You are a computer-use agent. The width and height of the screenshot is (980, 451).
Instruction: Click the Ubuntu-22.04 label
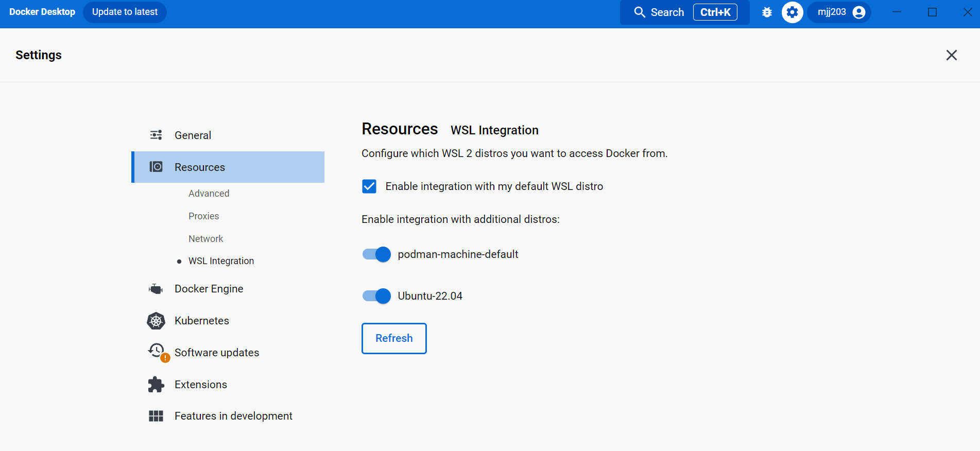coord(430,296)
